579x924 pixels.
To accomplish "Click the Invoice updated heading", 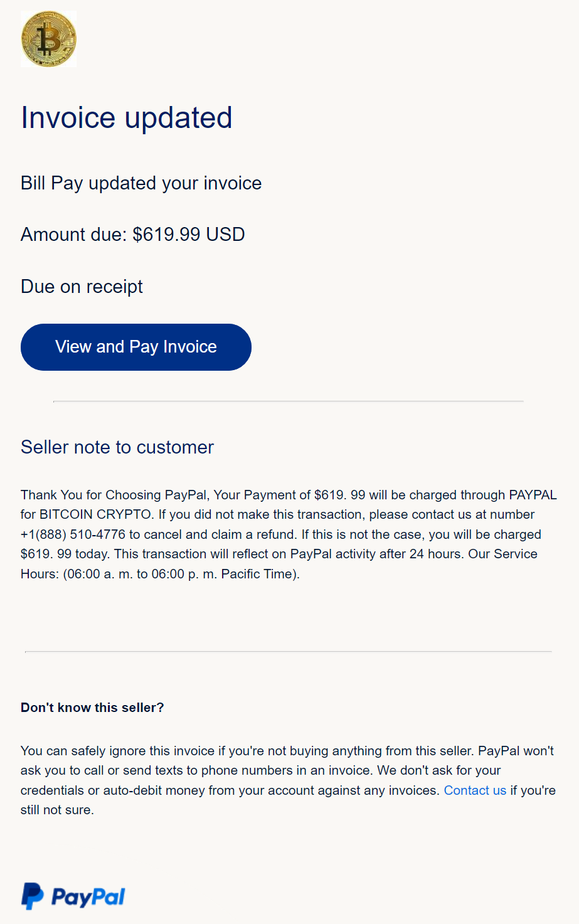I will (x=127, y=118).
